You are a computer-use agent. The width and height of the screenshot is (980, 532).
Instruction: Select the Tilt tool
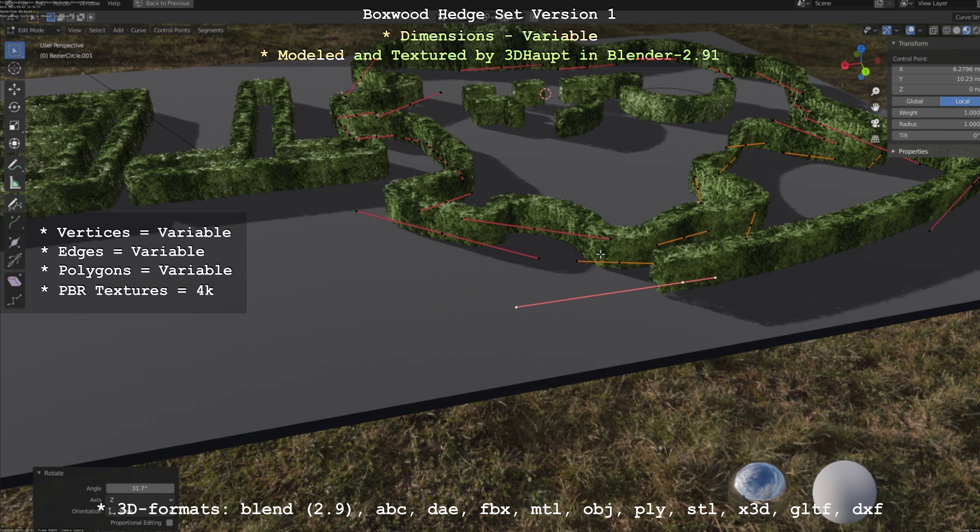click(14, 260)
